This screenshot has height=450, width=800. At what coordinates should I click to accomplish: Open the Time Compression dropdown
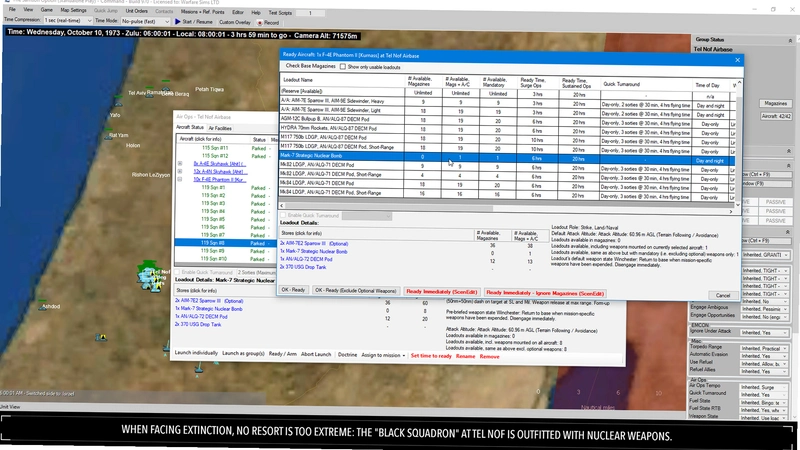click(x=68, y=20)
